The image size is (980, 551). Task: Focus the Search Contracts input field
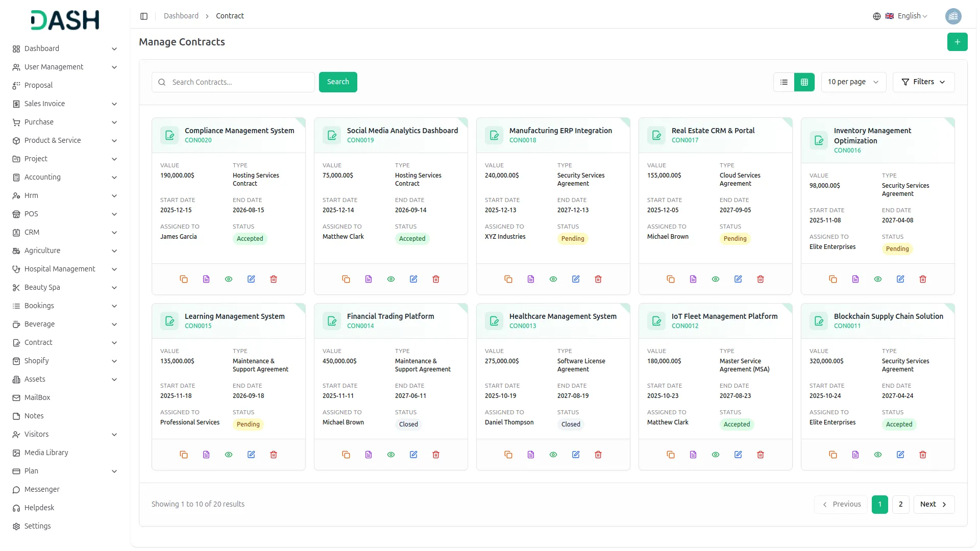[x=240, y=82]
